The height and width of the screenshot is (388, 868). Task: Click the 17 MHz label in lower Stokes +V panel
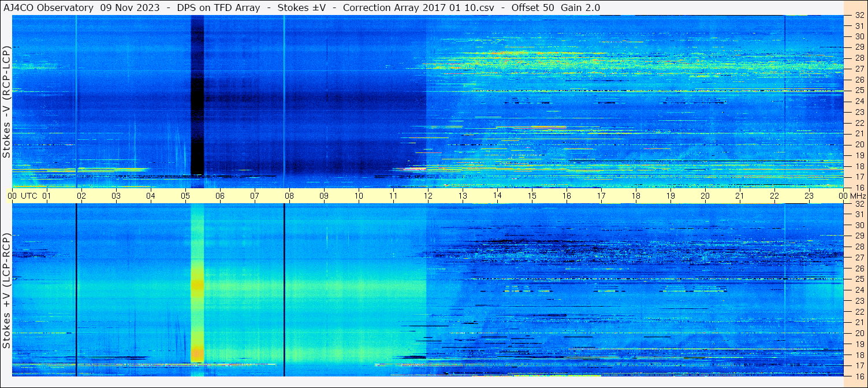click(859, 365)
